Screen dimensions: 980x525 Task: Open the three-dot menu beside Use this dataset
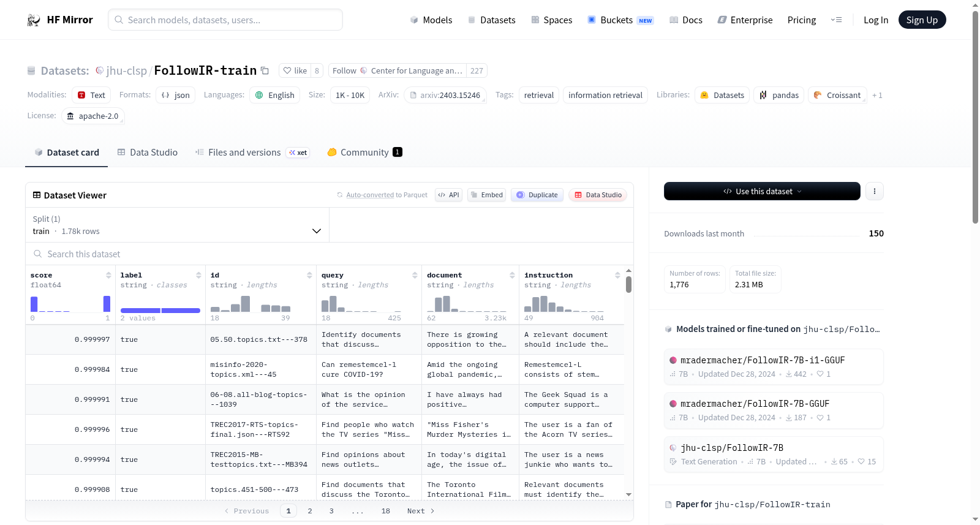click(874, 191)
